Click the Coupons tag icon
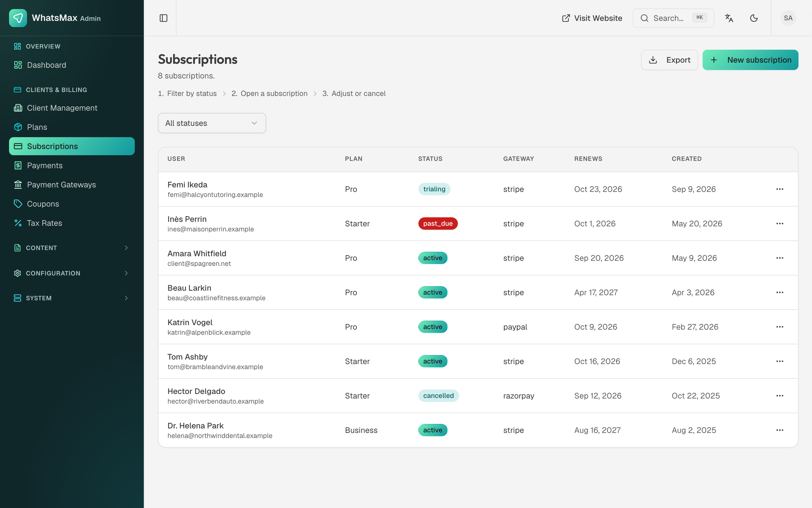Screen dimensions: 812x508 (x=18, y=204)
